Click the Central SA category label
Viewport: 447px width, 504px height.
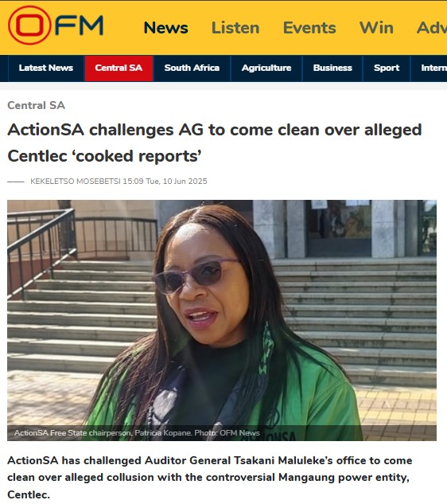click(36, 105)
